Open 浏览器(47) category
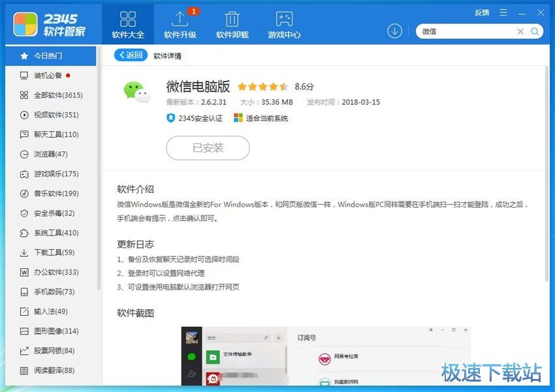Viewport: 555px width, 392px height. (x=51, y=154)
